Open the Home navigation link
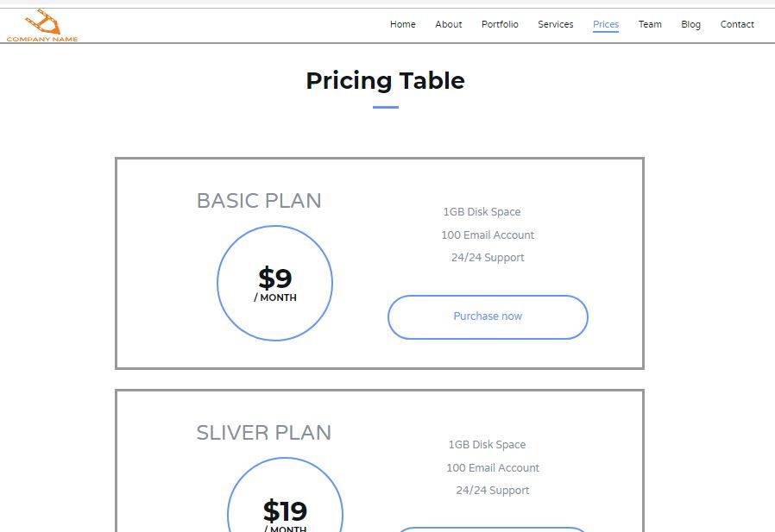Screen dimensions: 775x532 pyautogui.click(x=402, y=24)
